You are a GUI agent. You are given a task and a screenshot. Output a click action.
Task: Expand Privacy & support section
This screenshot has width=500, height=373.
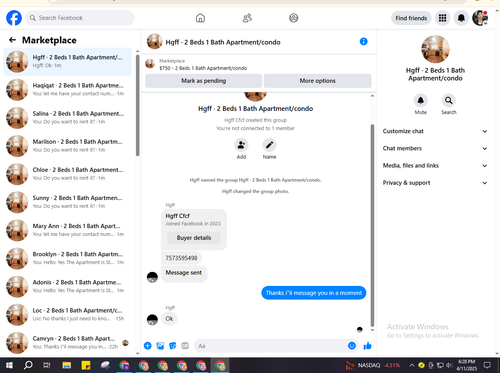click(x=435, y=183)
